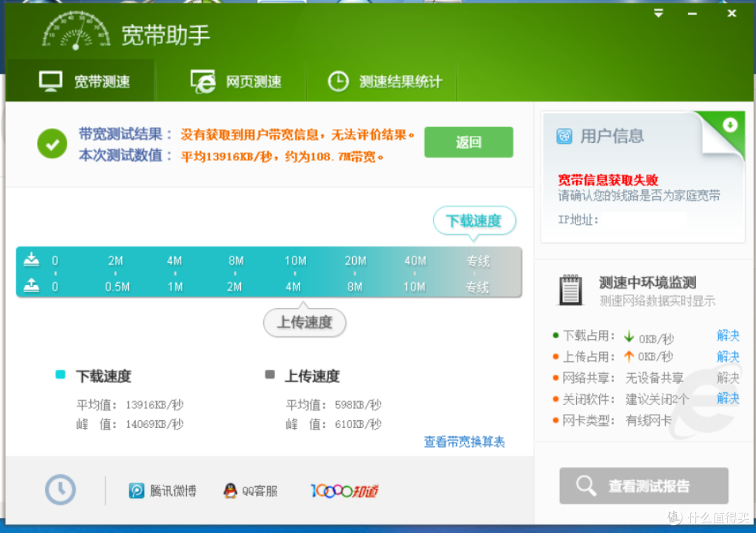Open the title bar dropdown menu arrow
Screen dimensions: 756x533
(x=658, y=13)
